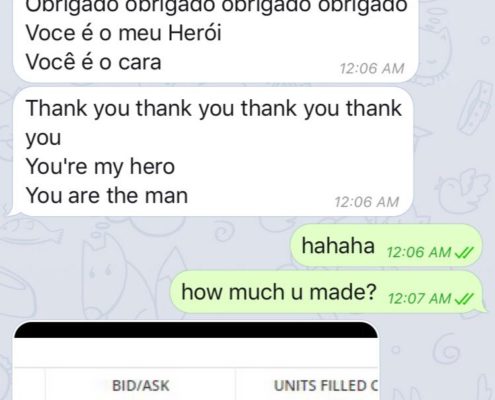This screenshot has width=495, height=400.
Task: Click the 'You're my hero' text line
Action: [100, 166]
